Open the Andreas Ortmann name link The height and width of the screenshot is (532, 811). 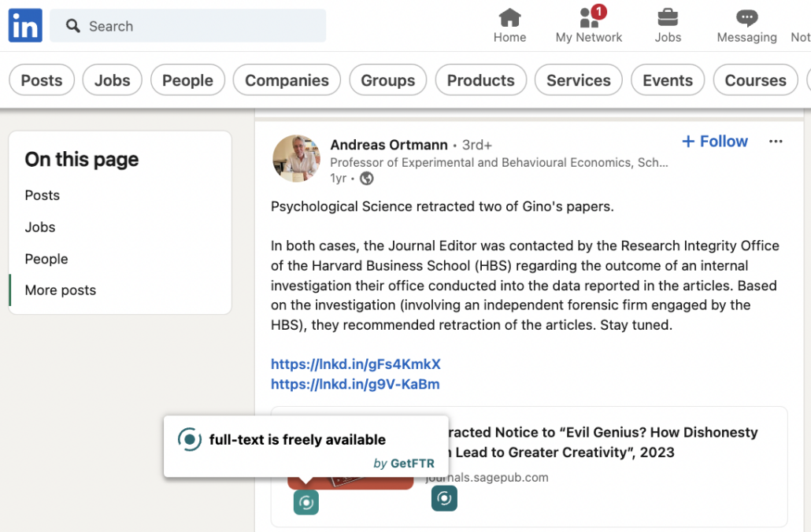coord(389,145)
